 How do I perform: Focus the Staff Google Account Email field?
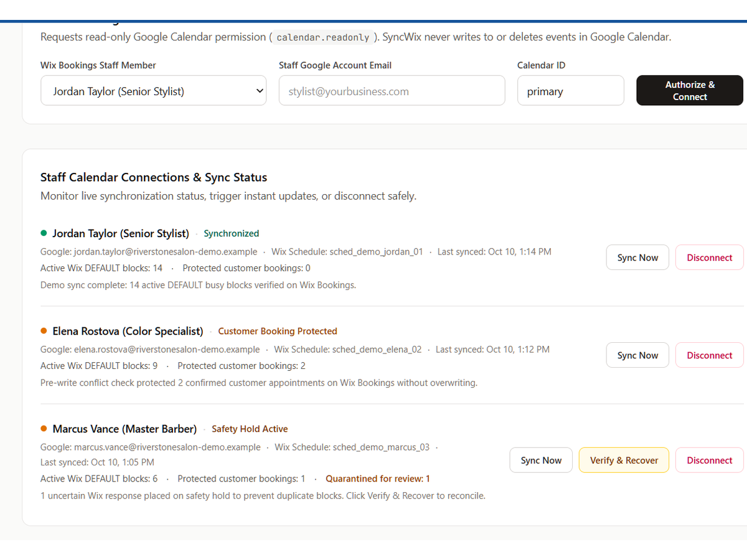392,91
